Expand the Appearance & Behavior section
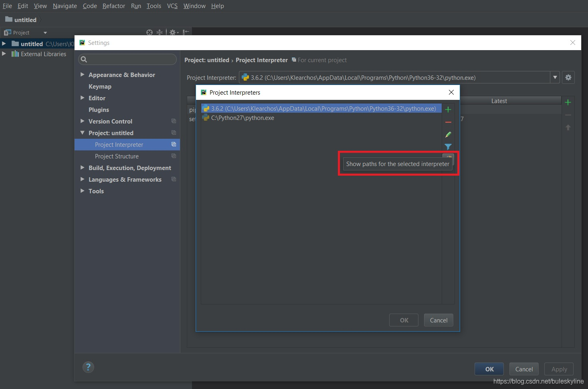This screenshot has width=588, height=389. tap(83, 75)
